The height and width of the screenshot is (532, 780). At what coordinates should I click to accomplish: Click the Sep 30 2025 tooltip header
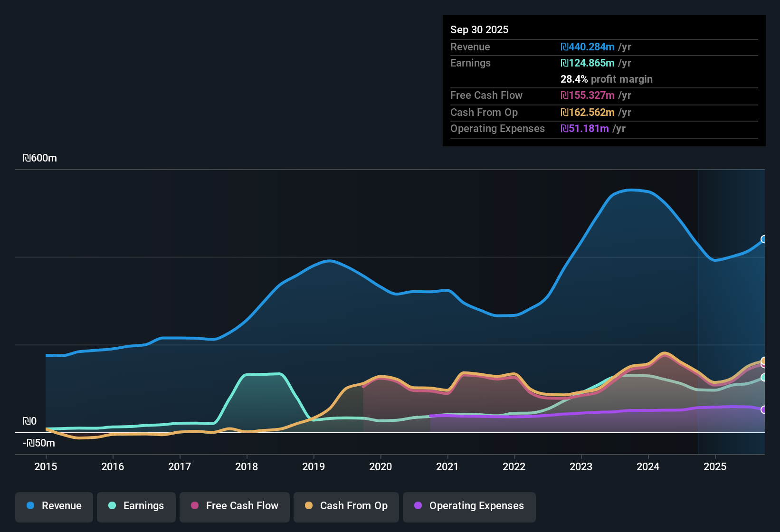click(479, 29)
